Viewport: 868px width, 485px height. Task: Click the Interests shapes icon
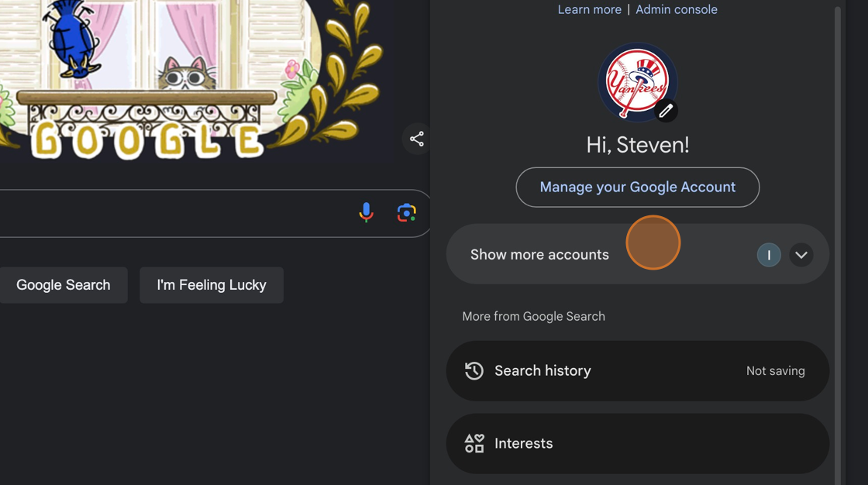474,443
